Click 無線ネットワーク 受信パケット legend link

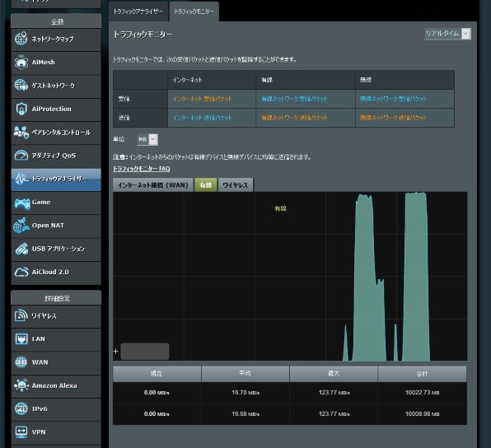click(x=393, y=99)
